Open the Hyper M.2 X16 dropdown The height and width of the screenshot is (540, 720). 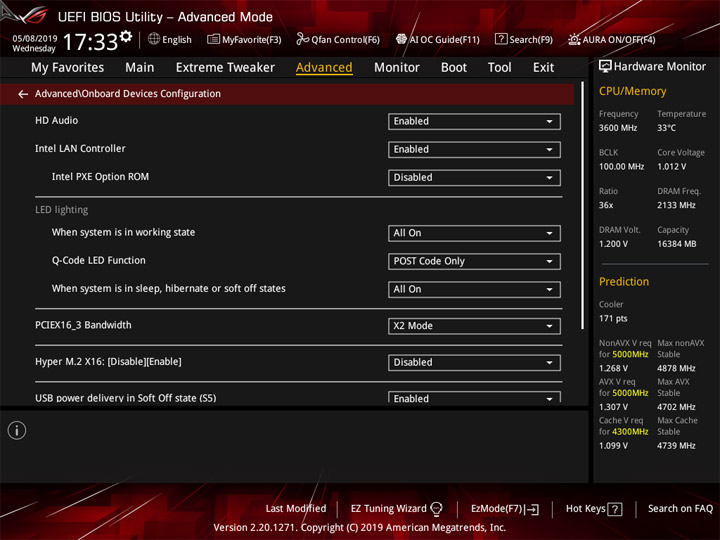(474, 363)
